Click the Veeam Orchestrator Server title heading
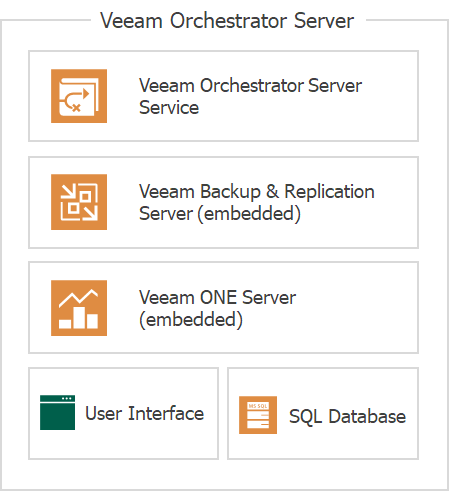Viewport: 449px width, 491px height. [227, 21]
